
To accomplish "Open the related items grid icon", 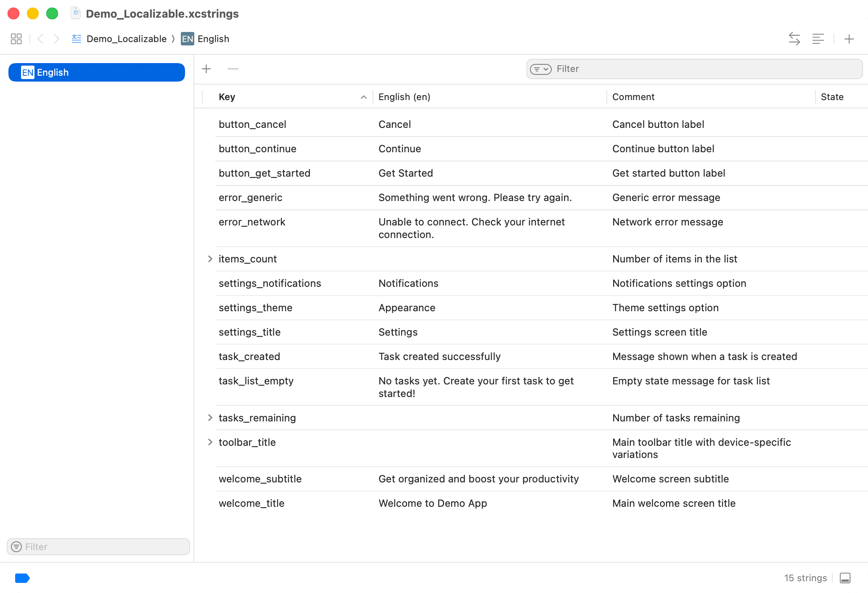I will tap(16, 39).
